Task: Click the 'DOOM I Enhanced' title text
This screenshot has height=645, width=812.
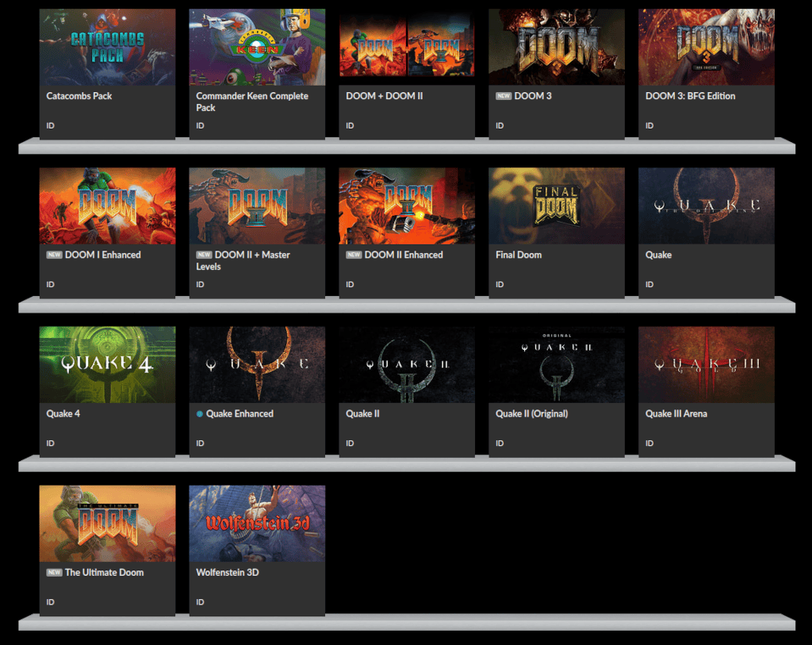Action: (103, 255)
